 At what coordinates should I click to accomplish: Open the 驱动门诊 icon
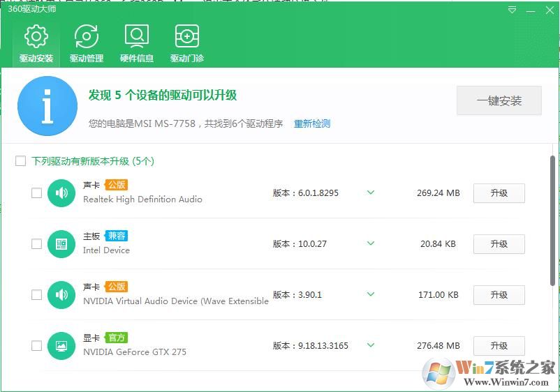tap(187, 37)
